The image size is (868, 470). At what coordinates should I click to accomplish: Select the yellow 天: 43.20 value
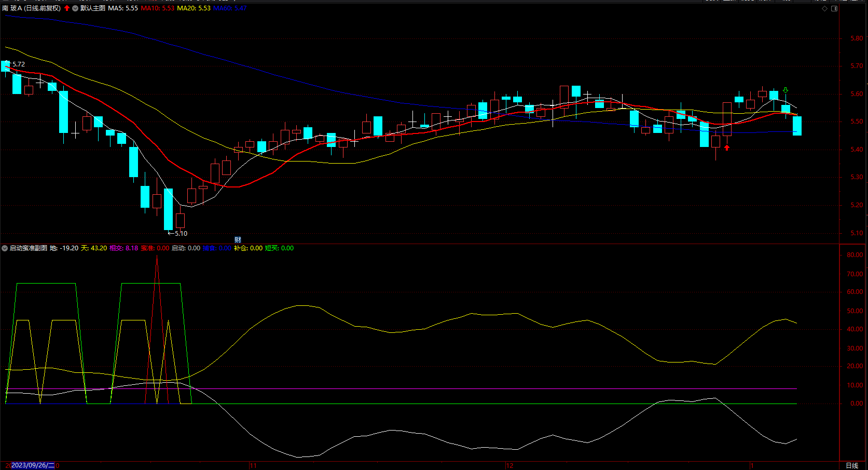coord(94,248)
